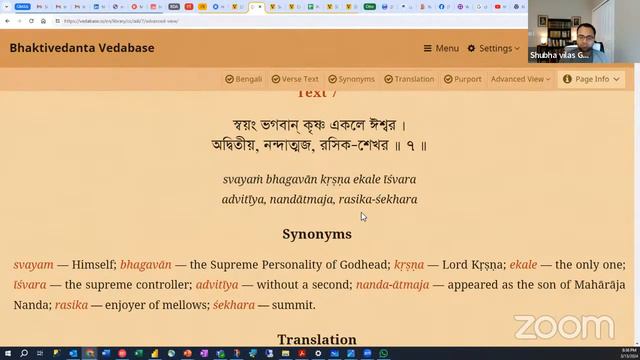Open the īśvara synonym link
This screenshot has width=640, height=360.
tap(30, 284)
